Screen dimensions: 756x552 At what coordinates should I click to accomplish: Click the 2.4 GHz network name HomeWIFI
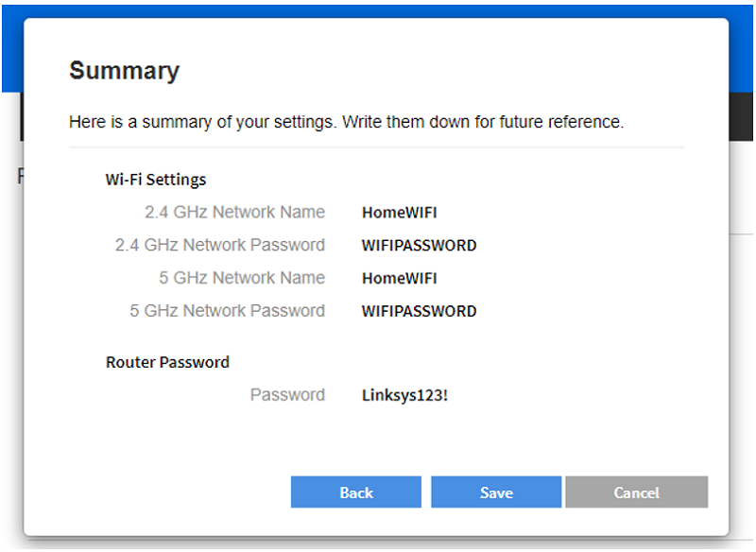coord(399,213)
